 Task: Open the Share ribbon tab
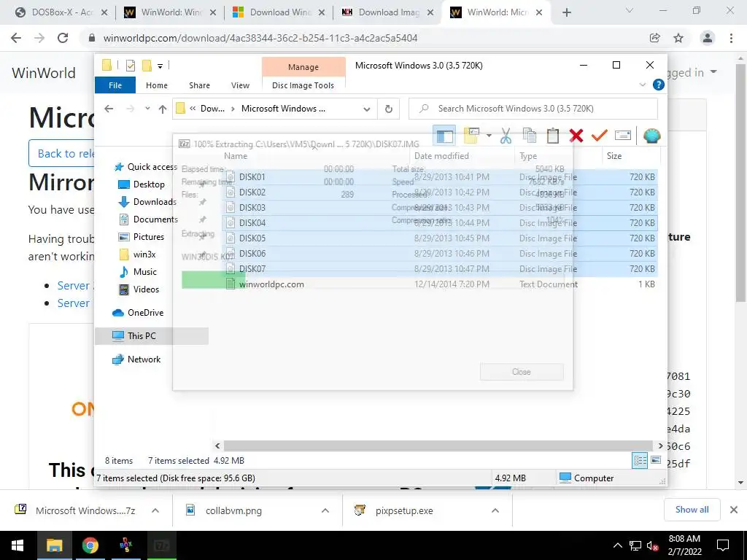(x=199, y=85)
